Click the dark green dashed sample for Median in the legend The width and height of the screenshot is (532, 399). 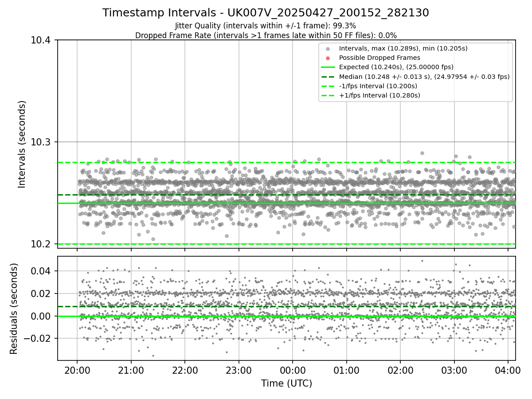click(328, 77)
